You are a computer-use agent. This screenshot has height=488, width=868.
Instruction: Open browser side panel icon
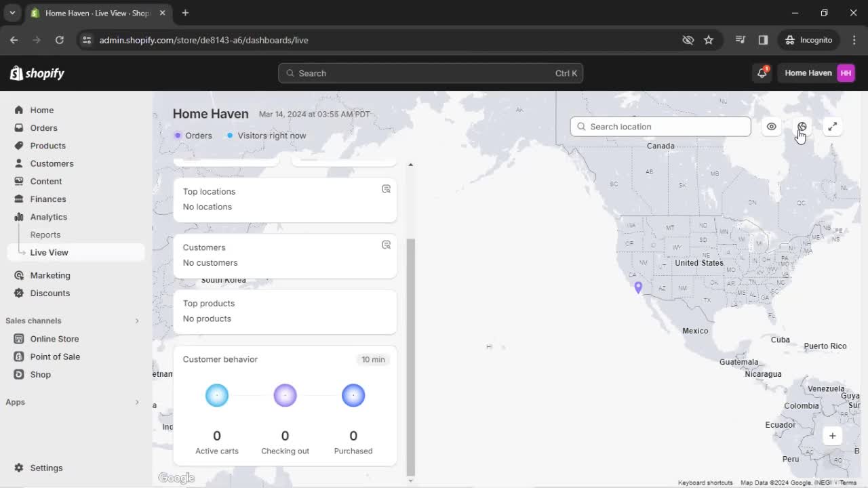click(763, 40)
